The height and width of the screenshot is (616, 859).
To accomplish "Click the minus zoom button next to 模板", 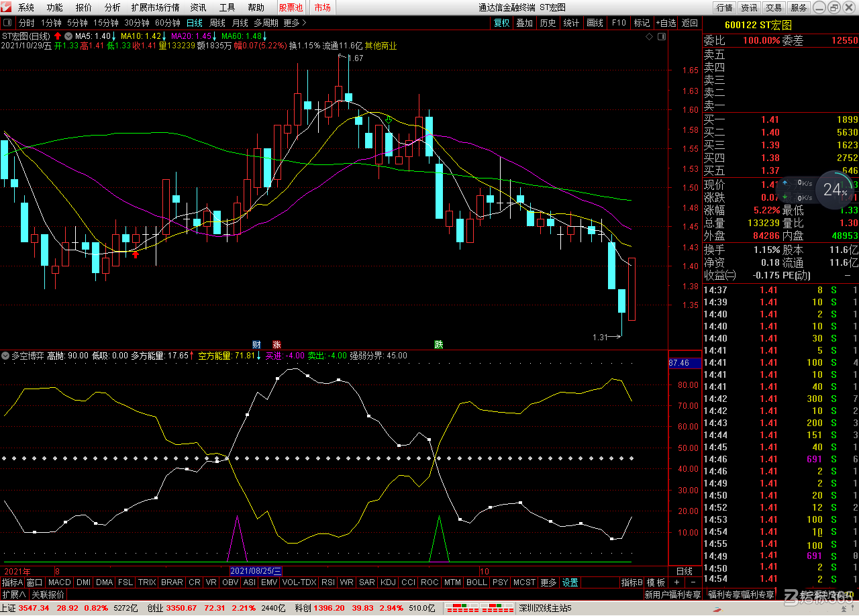I will coord(693,582).
